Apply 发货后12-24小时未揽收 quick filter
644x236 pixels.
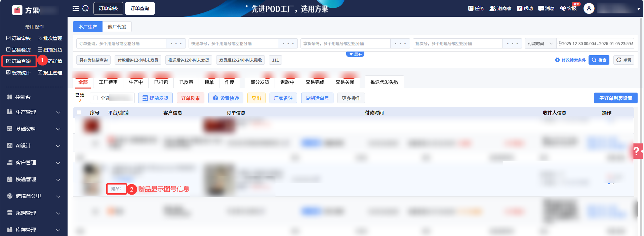[240, 60]
